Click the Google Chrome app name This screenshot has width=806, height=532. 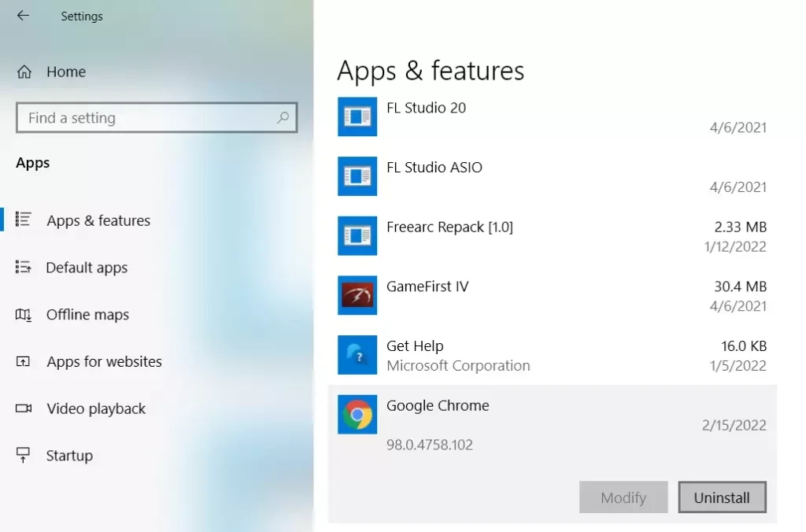coord(438,405)
